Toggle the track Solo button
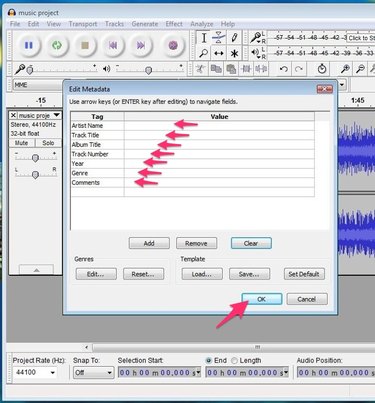 click(48, 143)
